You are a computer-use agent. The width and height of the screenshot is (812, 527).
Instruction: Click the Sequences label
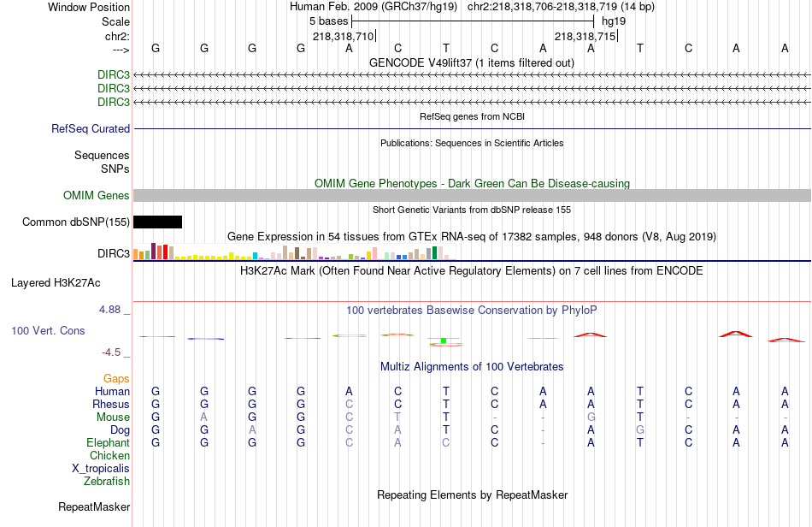[x=102, y=155]
